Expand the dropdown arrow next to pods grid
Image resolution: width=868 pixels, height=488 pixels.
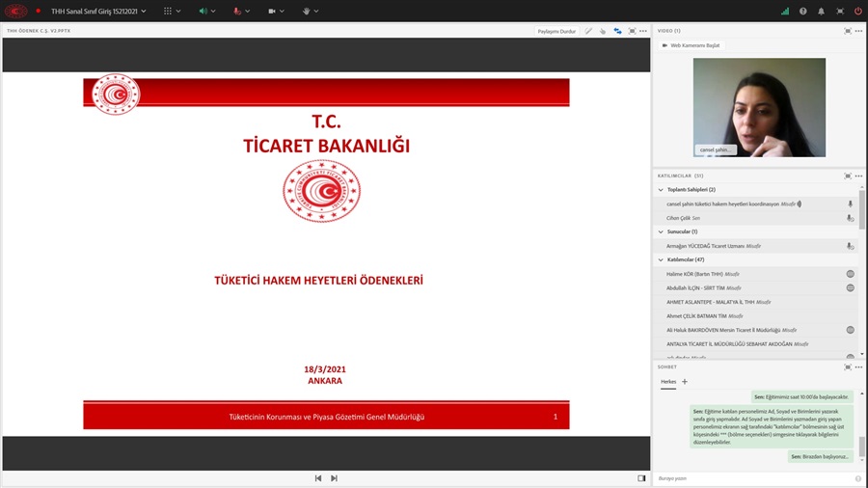coord(178,11)
